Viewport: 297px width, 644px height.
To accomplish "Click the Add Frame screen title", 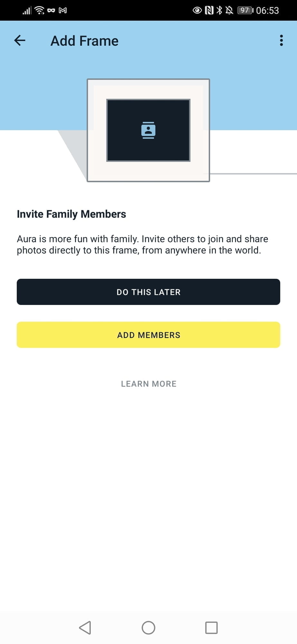I will coord(85,41).
